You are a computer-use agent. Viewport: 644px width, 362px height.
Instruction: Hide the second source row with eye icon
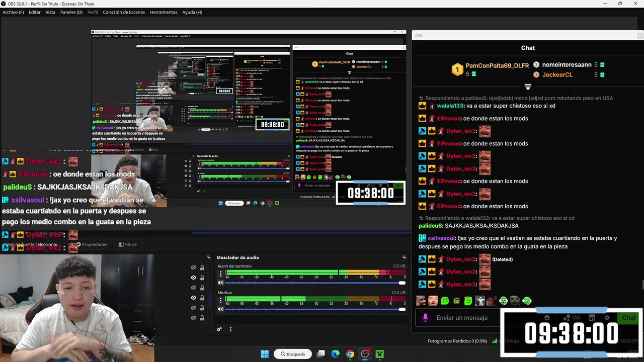point(193,278)
